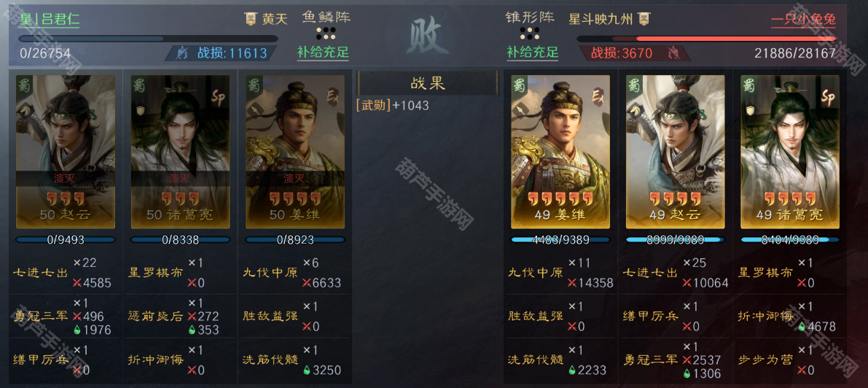
Task: Click the 蜀 faction tag on right 姜维 card
Action: tap(519, 87)
